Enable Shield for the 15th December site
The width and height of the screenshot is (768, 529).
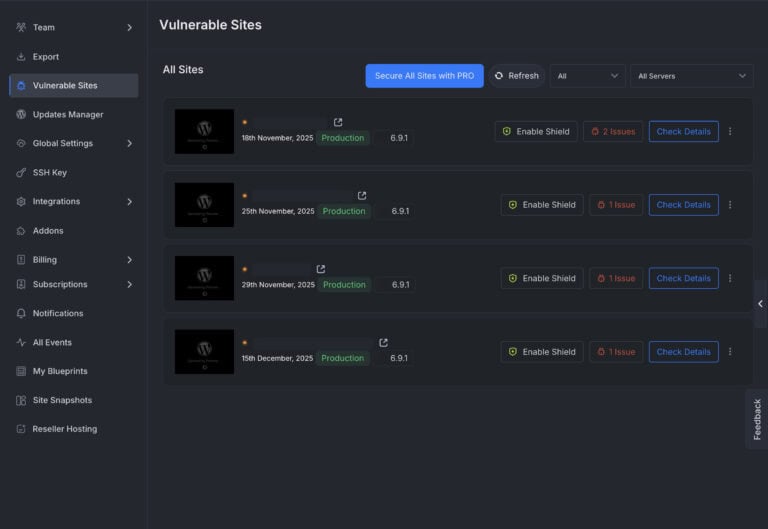click(542, 352)
